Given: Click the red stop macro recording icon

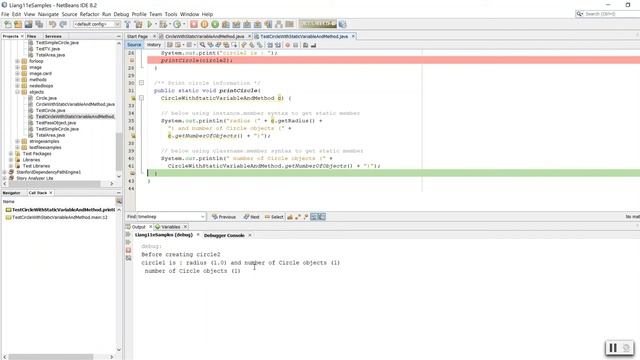Looking at the screenshot, I should pos(287,45).
